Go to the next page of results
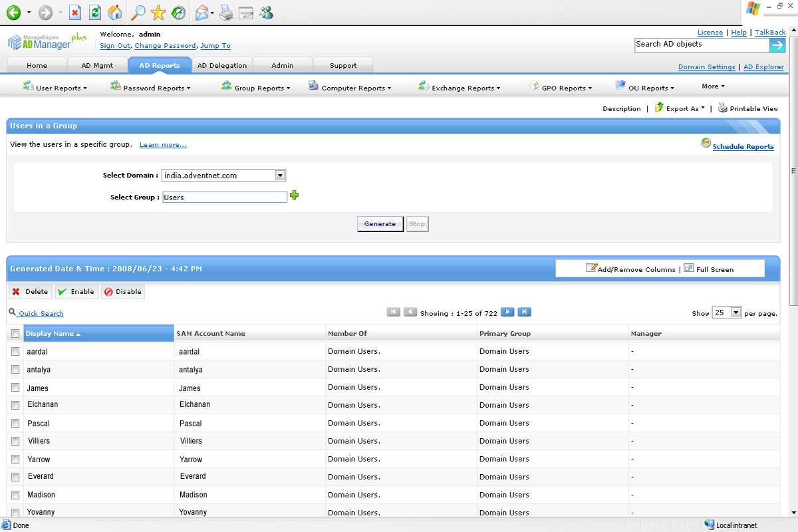Image resolution: width=798 pixels, height=532 pixels. [x=507, y=312]
